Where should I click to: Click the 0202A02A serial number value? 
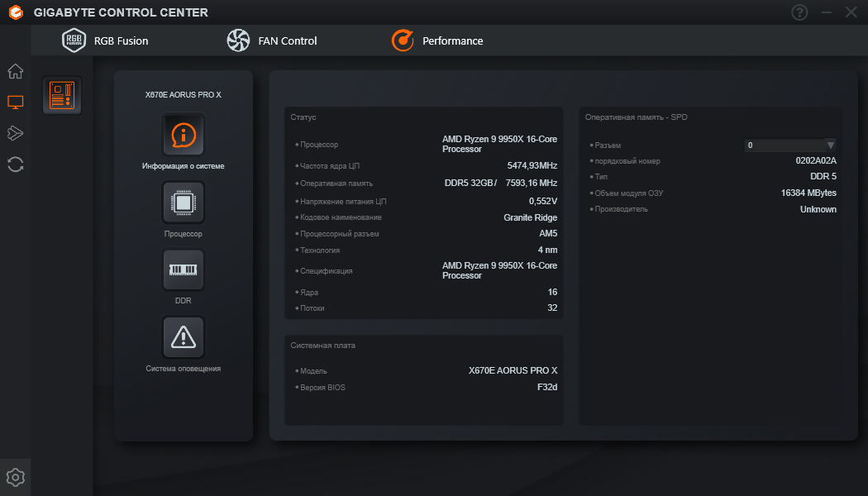click(816, 160)
